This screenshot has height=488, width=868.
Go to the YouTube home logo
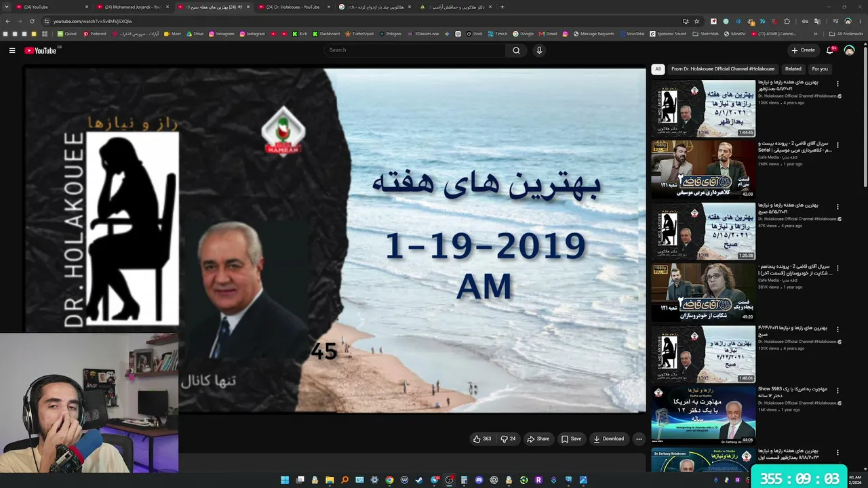pyautogui.click(x=41, y=50)
